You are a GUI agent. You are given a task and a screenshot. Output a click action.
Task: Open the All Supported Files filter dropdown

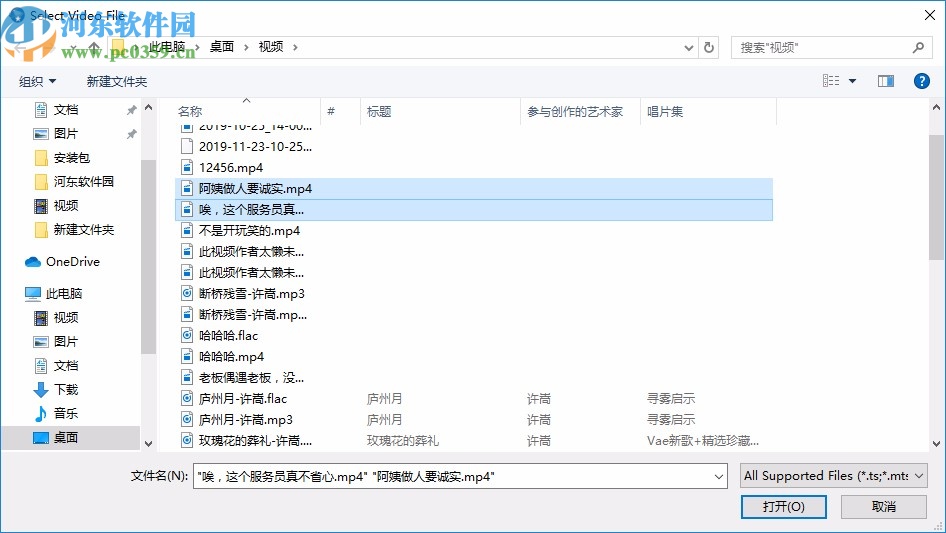833,476
